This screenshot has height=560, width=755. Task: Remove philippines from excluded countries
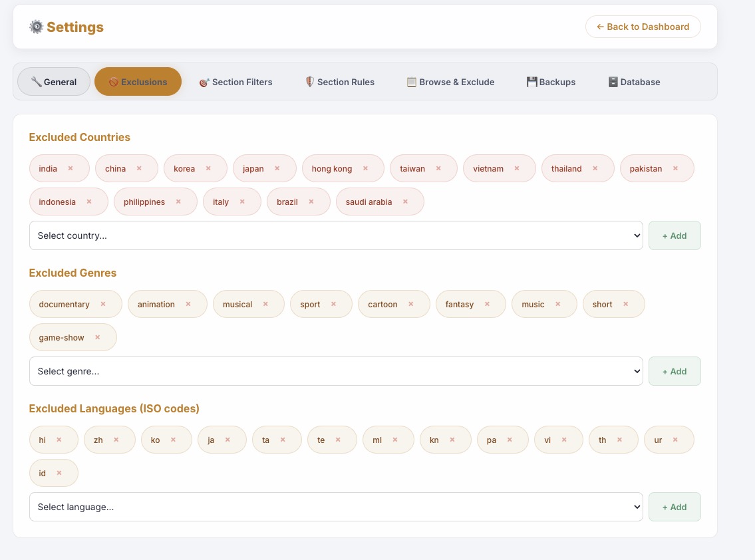click(x=179, y=202)
